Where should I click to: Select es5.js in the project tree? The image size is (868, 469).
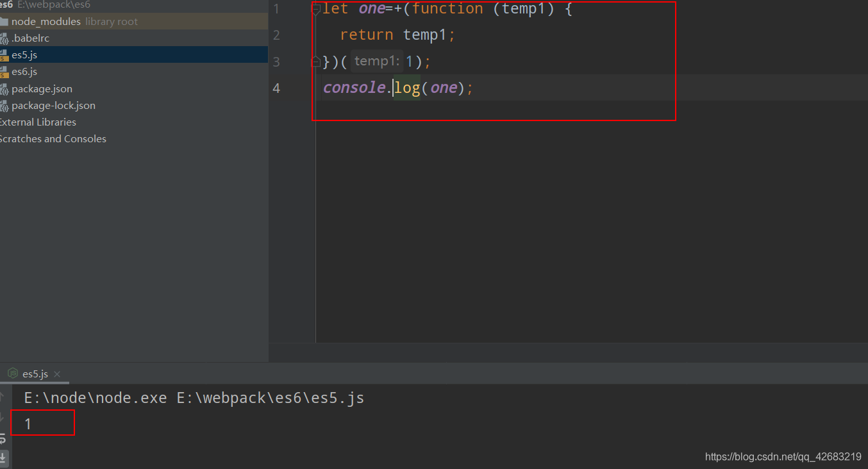click(x=134, y=54)
